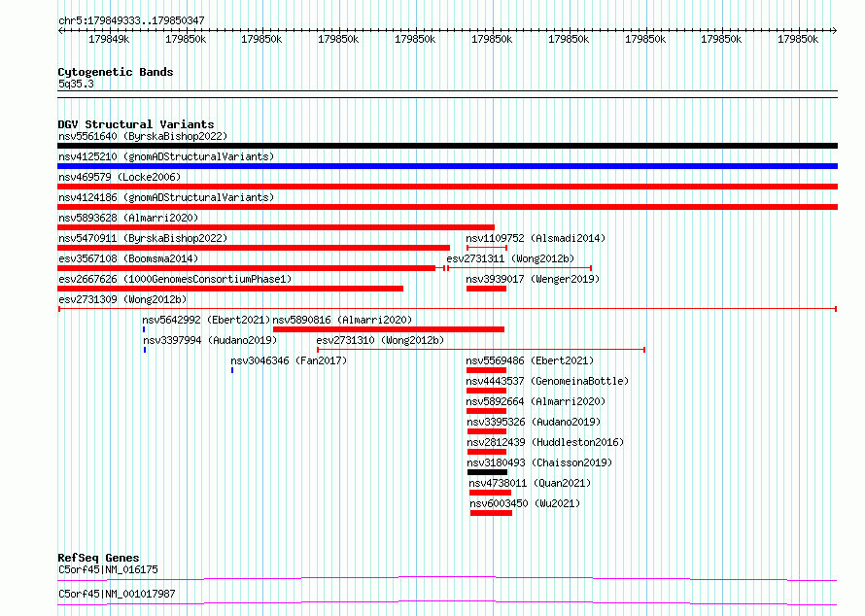The height and width of the screenshot is (616, 865).
Task: Select the C5orf45|NM_001017987 gene label
Action: [x=117, y=594]
